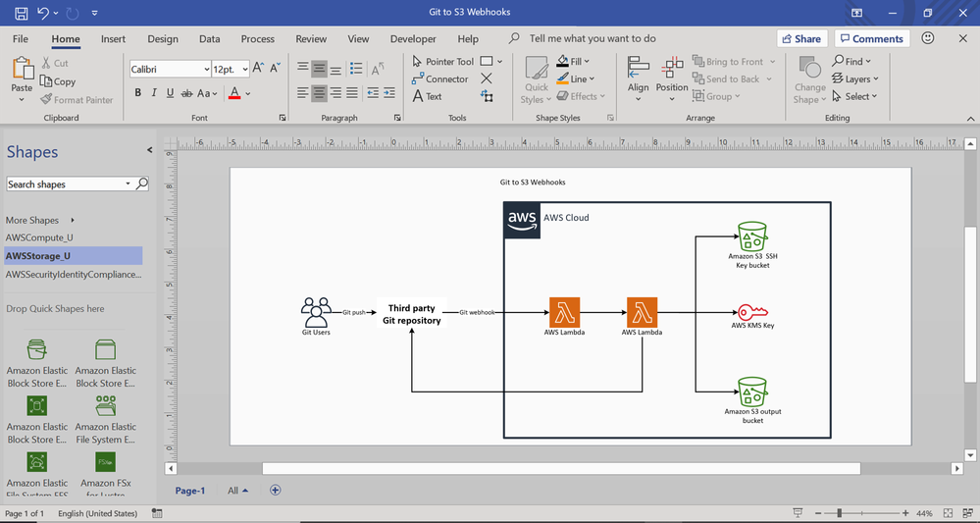Choose the Text tool

click(x=427, y=96)
